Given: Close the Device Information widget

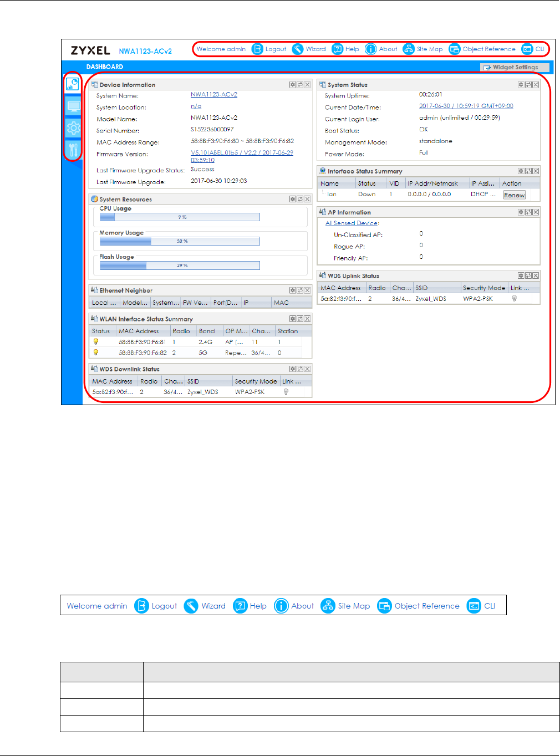Looking at the screenshot, I should point(307,85).
